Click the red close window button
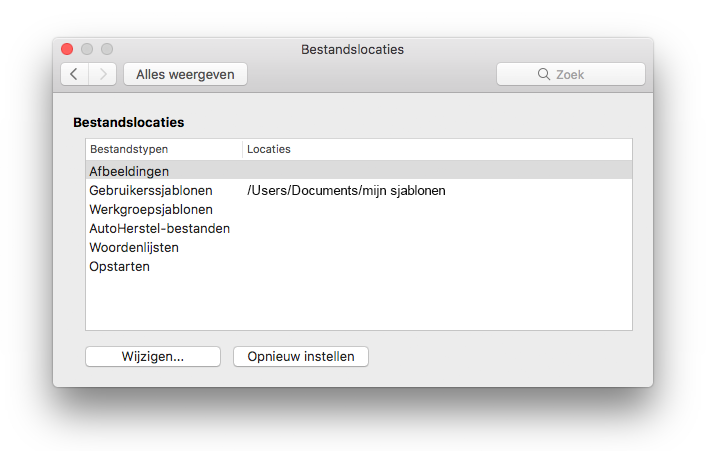 (x=67, y=49)
